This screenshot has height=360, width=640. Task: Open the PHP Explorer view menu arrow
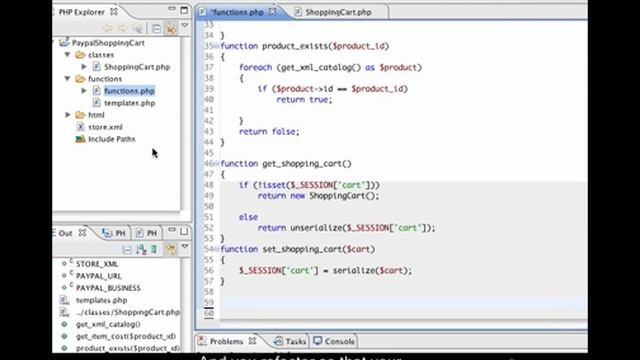(185, 26)
